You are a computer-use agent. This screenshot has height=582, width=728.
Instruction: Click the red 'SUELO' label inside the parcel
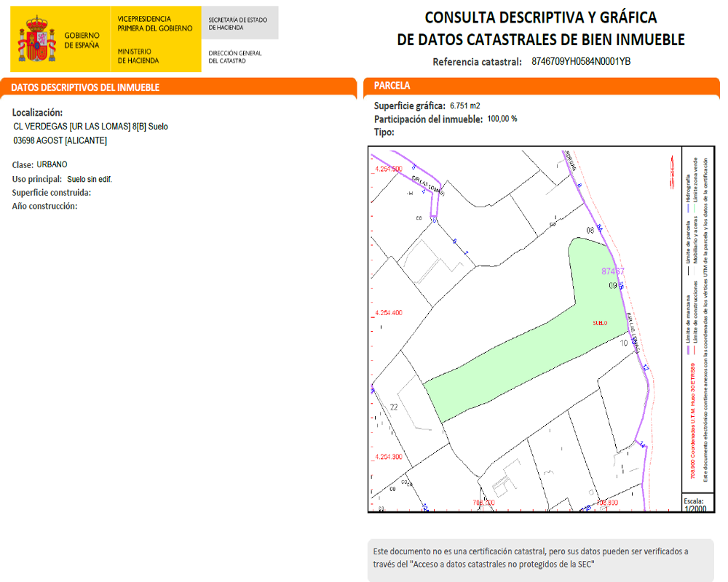click(600, 323)
